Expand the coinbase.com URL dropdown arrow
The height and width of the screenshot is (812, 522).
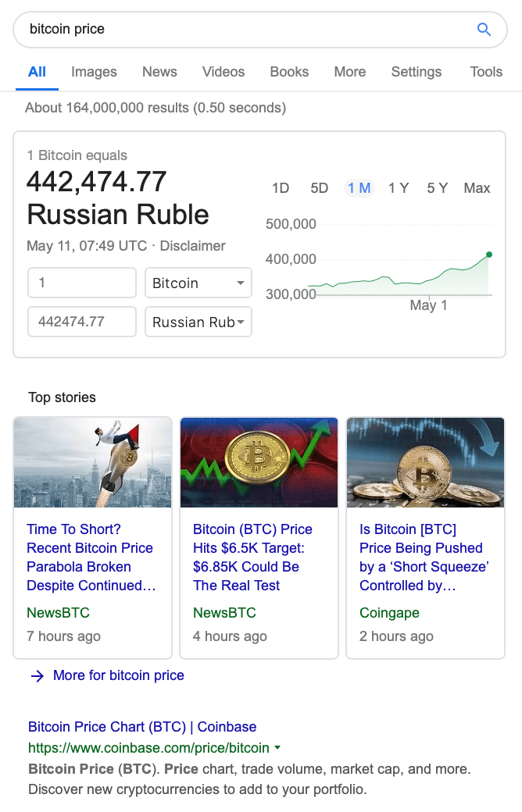[277, 748]
